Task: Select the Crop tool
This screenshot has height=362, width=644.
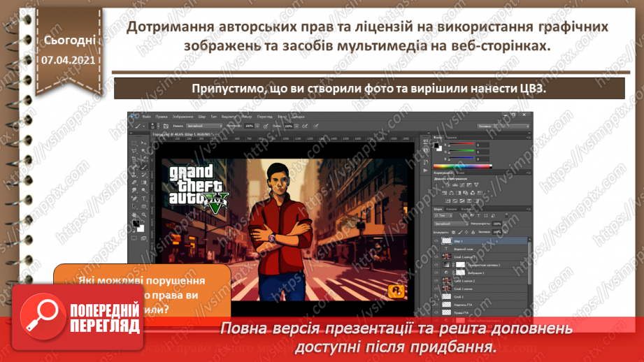Action: point(134,159)
